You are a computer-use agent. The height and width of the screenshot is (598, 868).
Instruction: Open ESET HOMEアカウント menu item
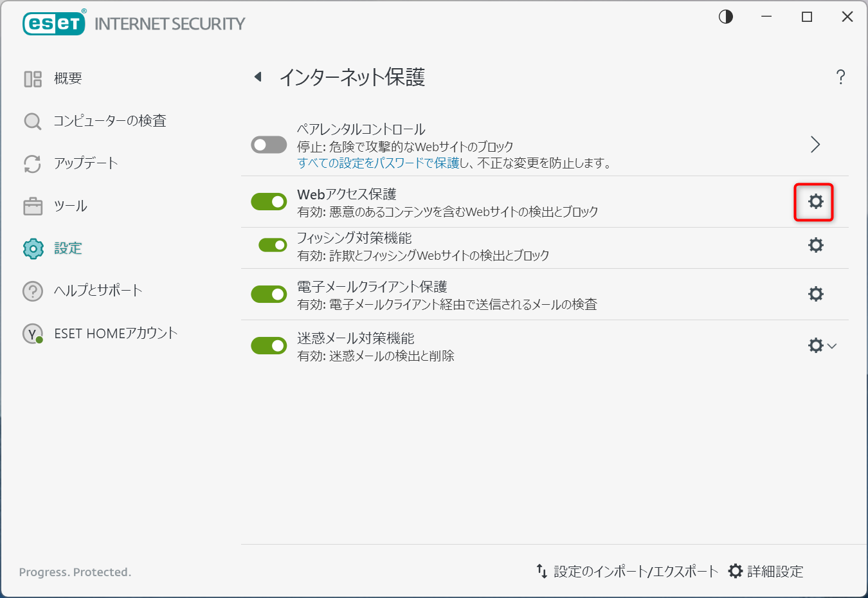click(116, 334)
